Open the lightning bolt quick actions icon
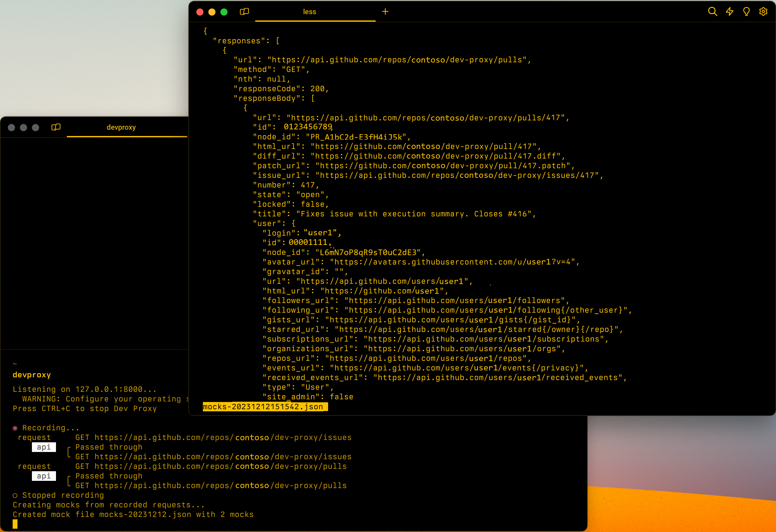The height and width of the screenshot is (532, 776). pyautogui.click(x=729, y=12)
